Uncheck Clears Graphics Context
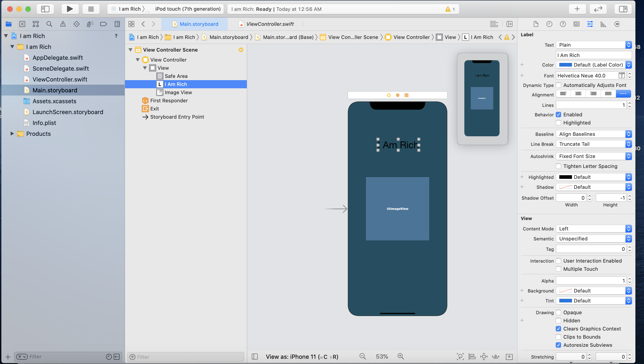The width and height of the screenshot is (644, 364). (x=558, y=328)
